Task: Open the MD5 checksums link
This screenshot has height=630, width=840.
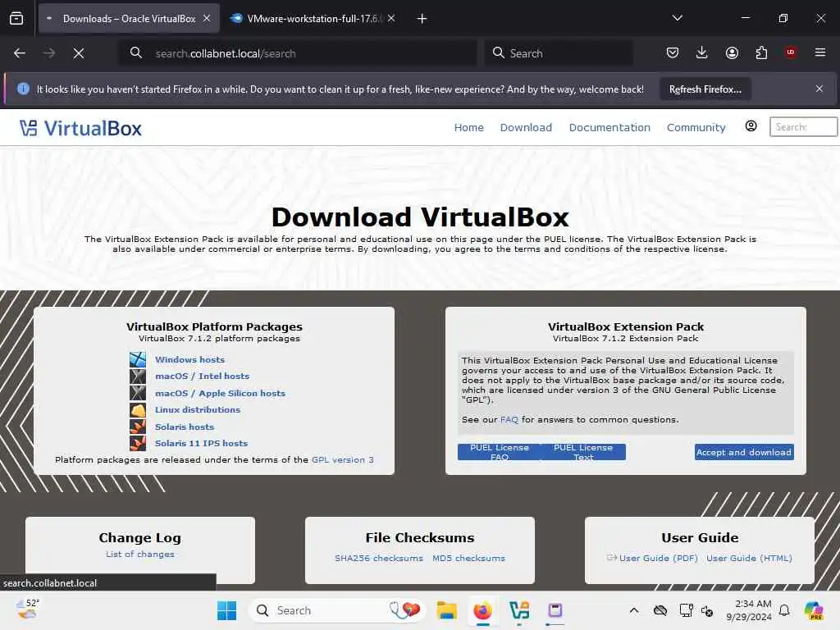Action: pyautogui.click(x=468, y=558)
